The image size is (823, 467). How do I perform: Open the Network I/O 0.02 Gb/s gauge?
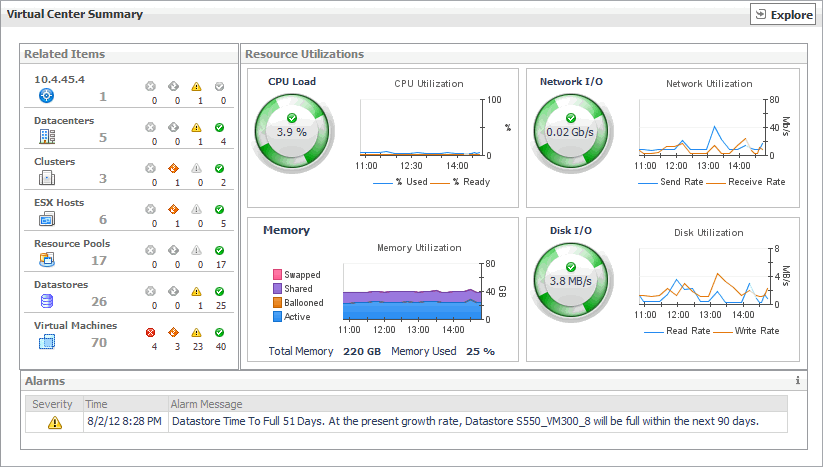(570, 131)
